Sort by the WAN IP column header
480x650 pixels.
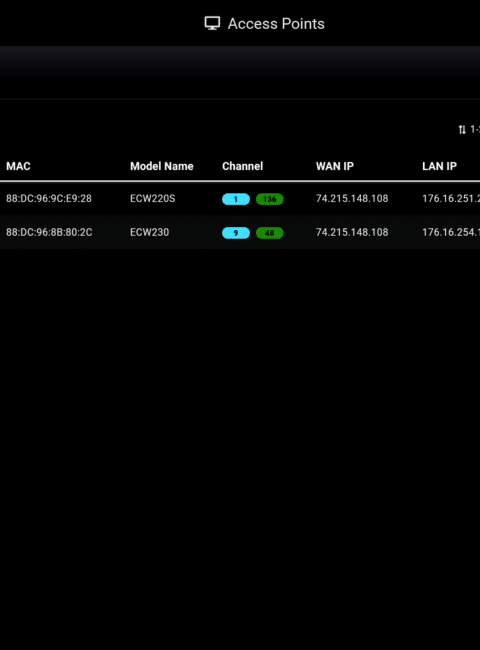pos(335,166)
